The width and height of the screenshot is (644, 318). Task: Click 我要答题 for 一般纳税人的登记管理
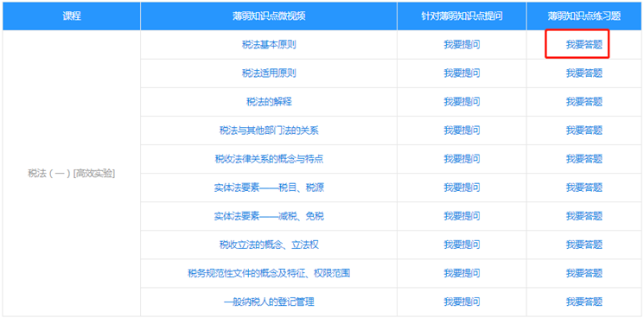pos(584,302)
